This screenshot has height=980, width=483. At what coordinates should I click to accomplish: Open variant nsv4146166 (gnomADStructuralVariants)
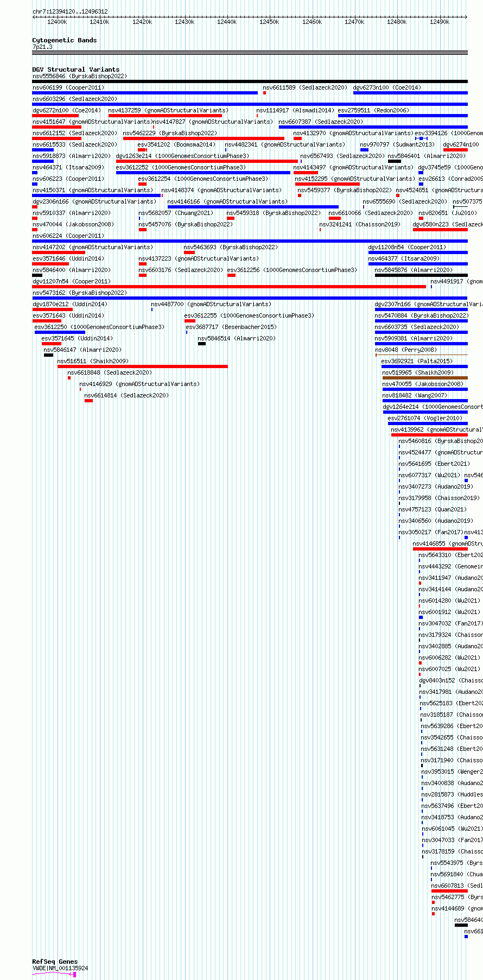(x=227, y=201)
